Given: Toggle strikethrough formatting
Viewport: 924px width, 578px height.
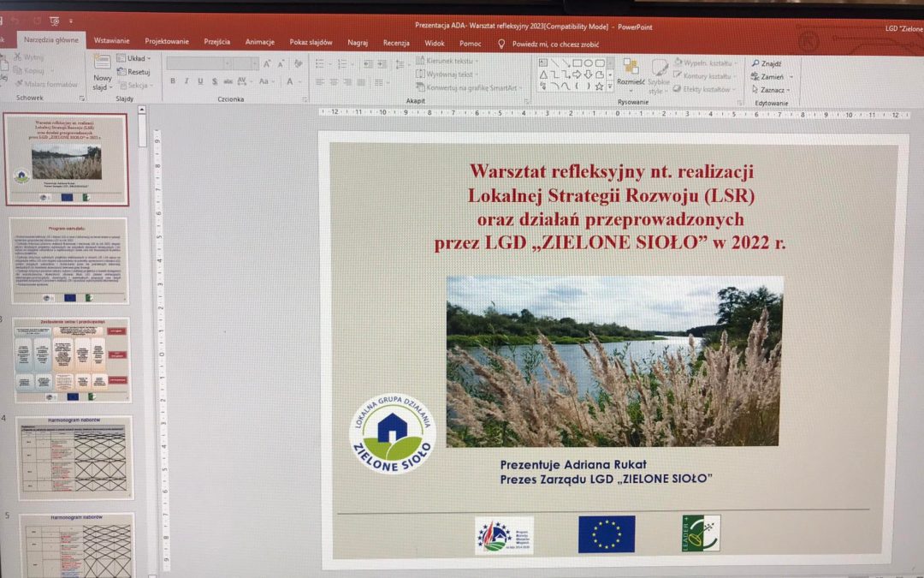Looking at the screenshot, I should pos(228,81).
